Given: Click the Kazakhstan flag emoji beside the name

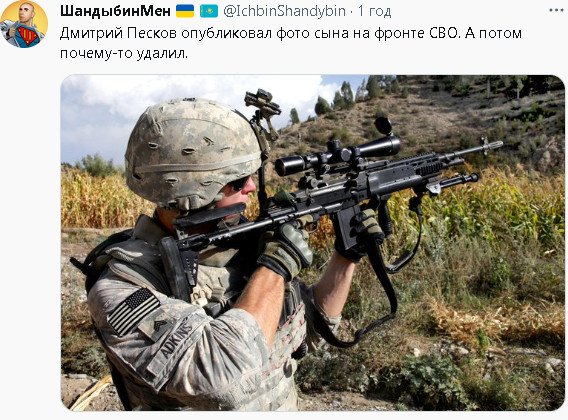Looking at the screenshot, I should click(x=209, y=11).
